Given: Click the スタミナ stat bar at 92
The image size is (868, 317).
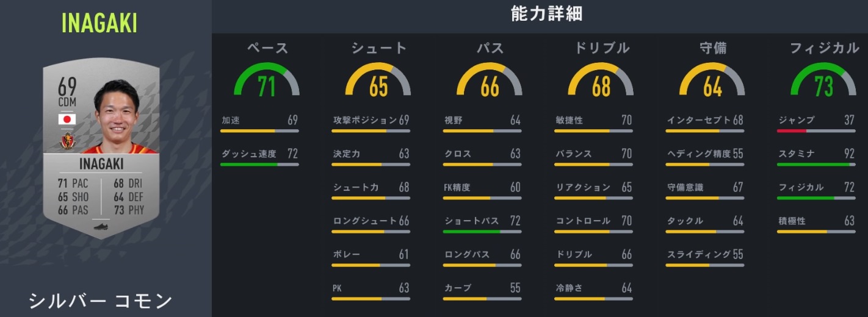Looking at the screenshot, I should coord(816,165).
